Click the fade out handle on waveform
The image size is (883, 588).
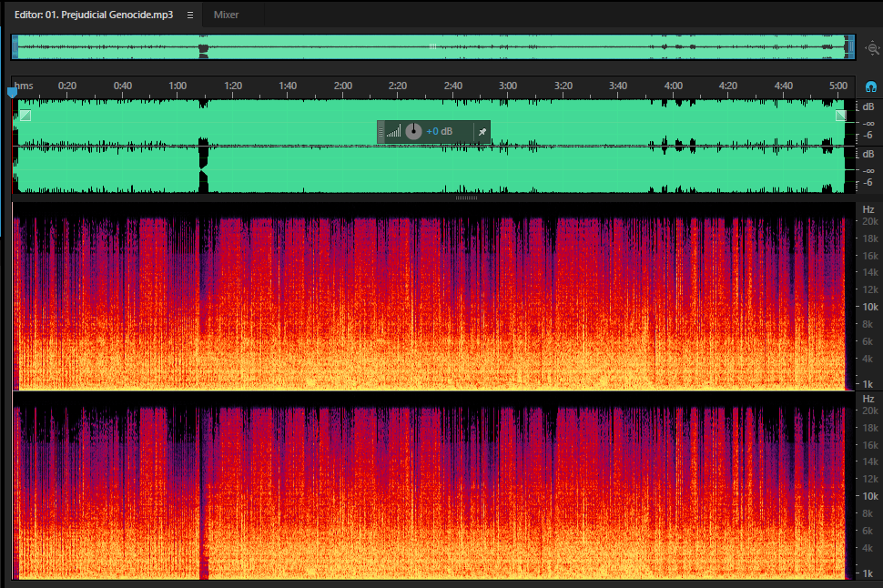[841, 116]
